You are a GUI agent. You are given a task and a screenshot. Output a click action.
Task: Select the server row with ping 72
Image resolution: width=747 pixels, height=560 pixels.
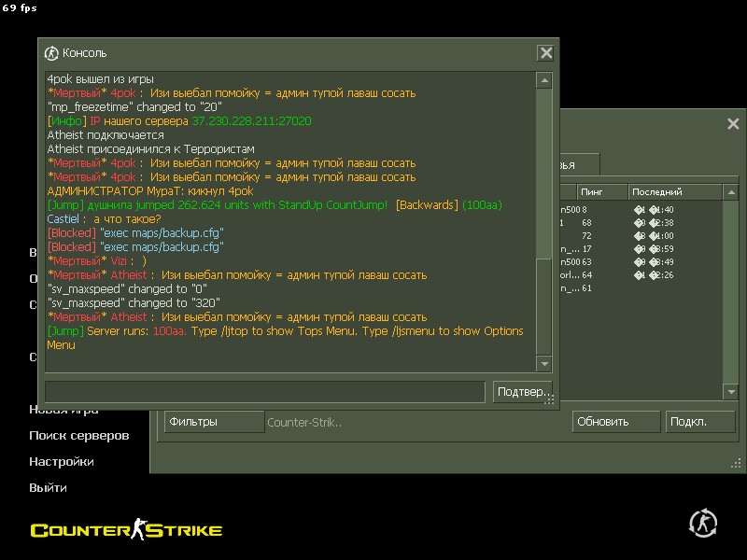(641, 236)
